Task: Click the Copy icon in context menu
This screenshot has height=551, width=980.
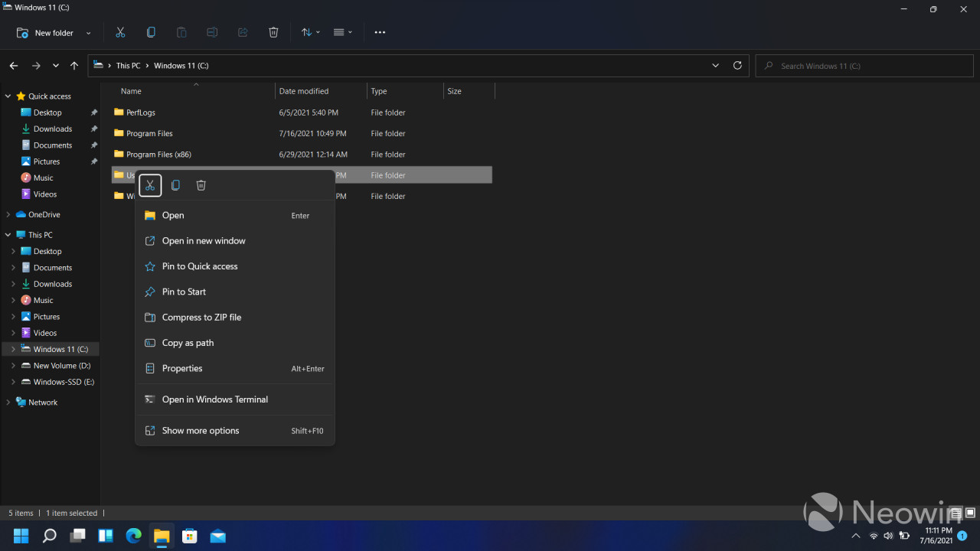Action: (x=175, y=185)
